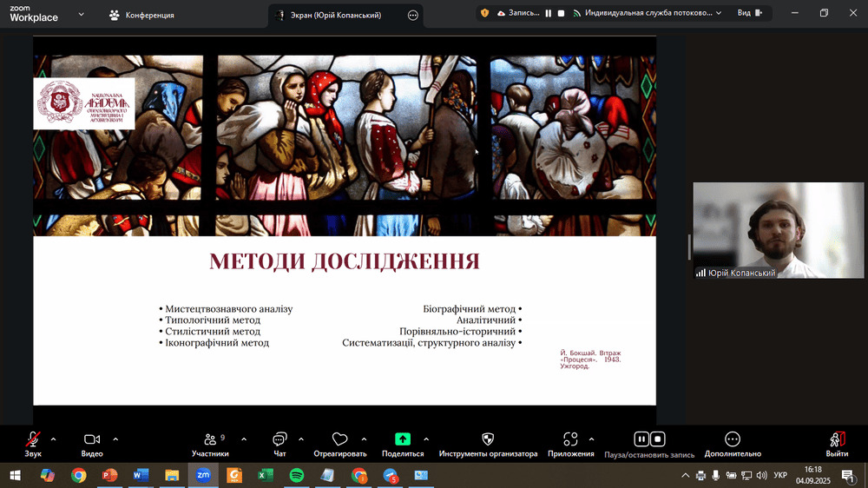Open the Дополнительно more options menu

pos(733,440)
